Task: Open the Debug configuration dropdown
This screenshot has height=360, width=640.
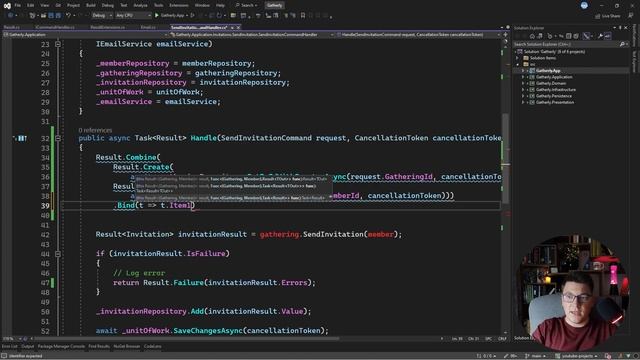Action: (101, 16)
